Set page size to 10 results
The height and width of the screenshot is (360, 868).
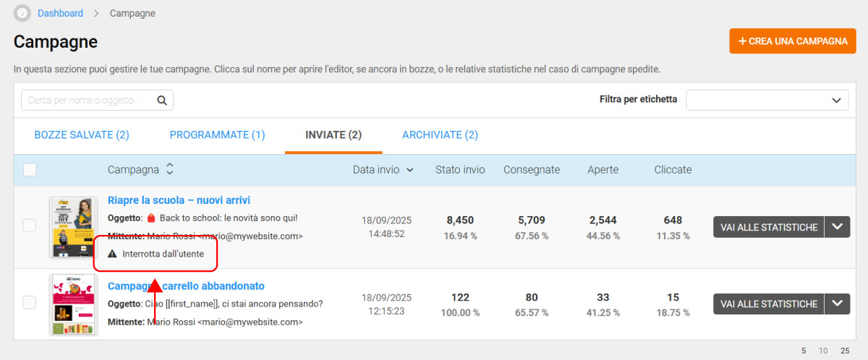click(x=823, y=351)
